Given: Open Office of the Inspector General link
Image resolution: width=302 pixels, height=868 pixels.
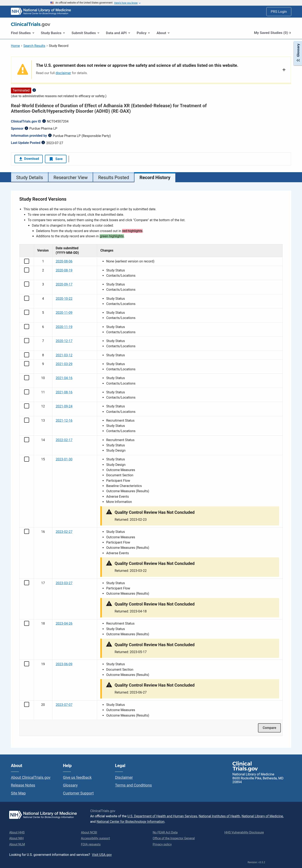Looking at the screenshot, I should point(173,838).
